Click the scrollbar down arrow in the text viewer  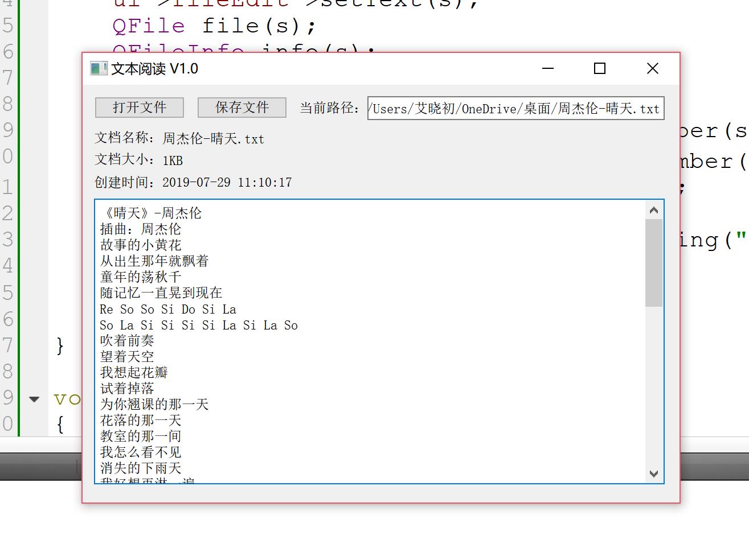point(654,475)
